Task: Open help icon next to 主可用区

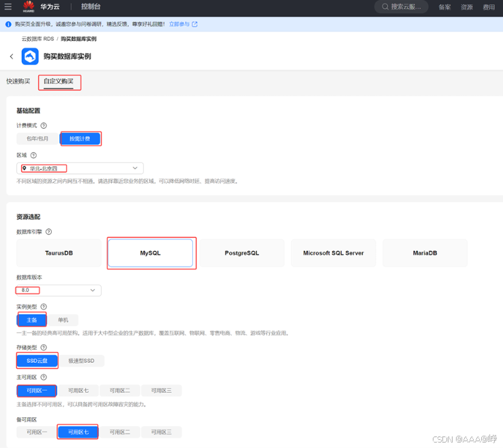Action: click(x=44, y=377)
